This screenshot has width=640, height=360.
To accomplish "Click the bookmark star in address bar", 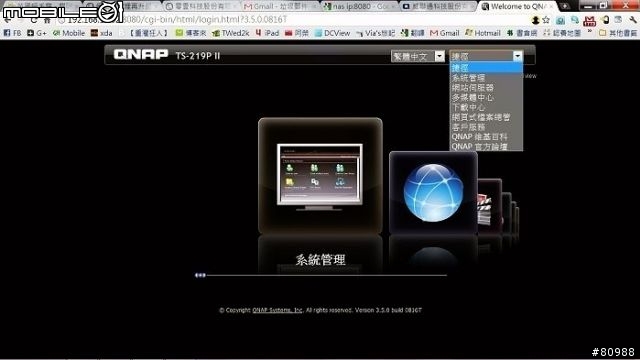I will [546, 20].
